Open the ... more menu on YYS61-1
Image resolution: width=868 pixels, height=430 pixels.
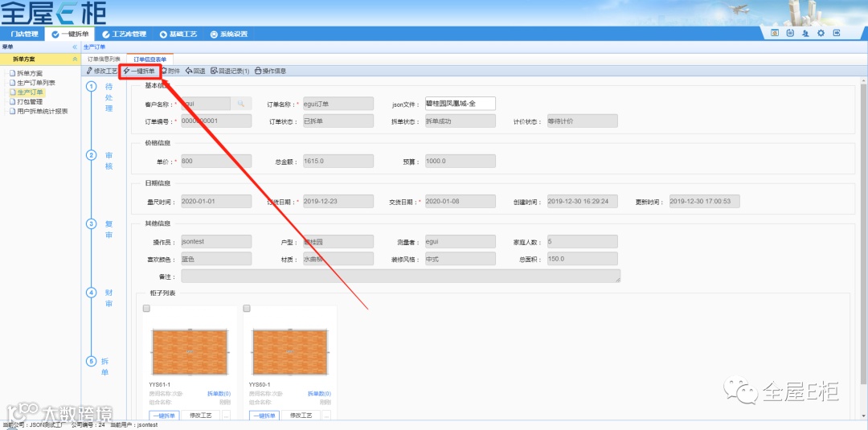[x=226, y=416]
